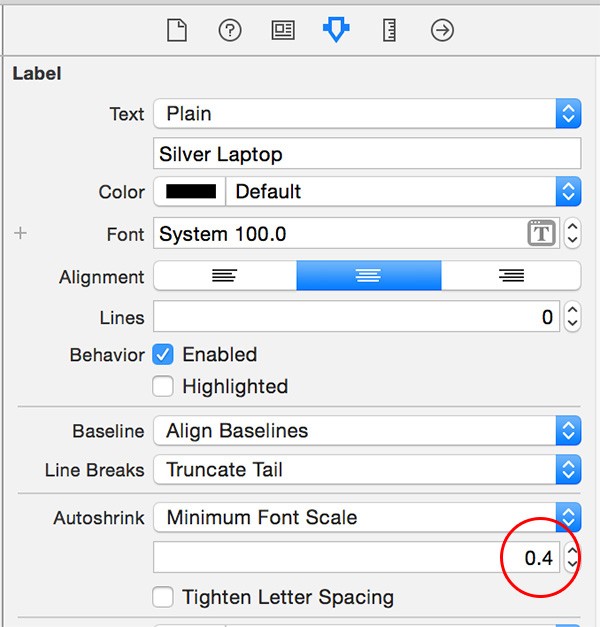The image size is (600, 627).
Task: Click the font picker T icon
Action: click(x=542, y=233)
